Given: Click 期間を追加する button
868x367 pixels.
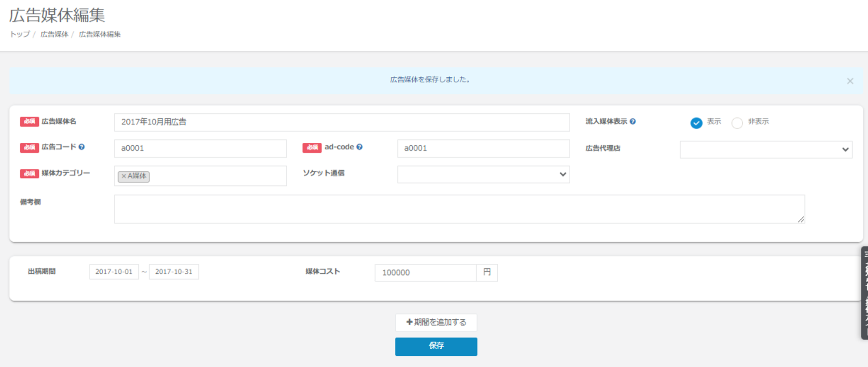Looking at the screenshot, I should pyautogui.click(x=436, y=322).
